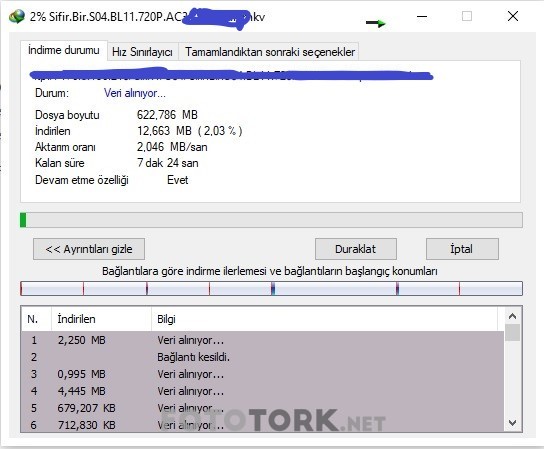This screenshot has height=449, width=544.
Task: Pause the download with Duraklat
Action: (356, 249)
